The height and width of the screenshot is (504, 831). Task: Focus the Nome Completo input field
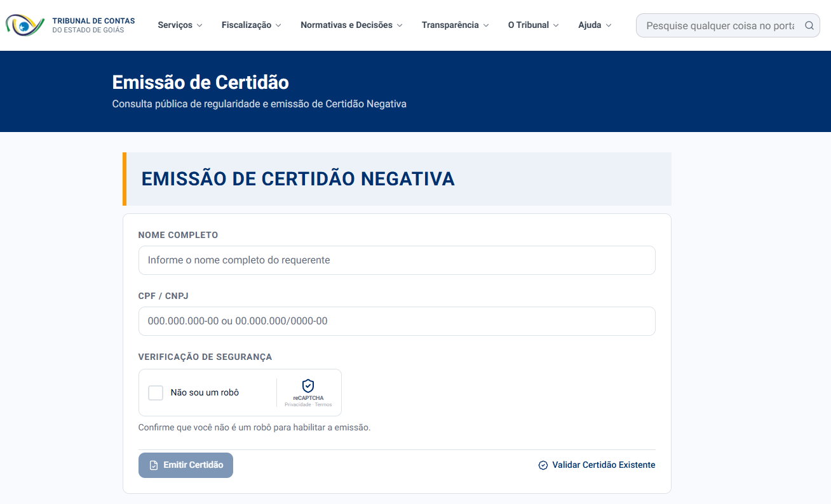tap(396, 260)
